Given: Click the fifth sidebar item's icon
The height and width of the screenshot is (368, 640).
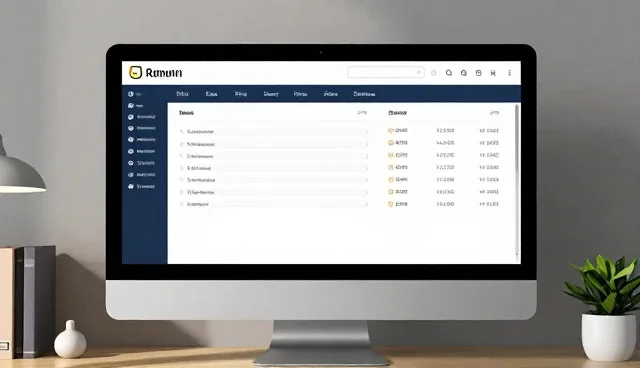Looking at the screenshot, I should tap(131, 140).
